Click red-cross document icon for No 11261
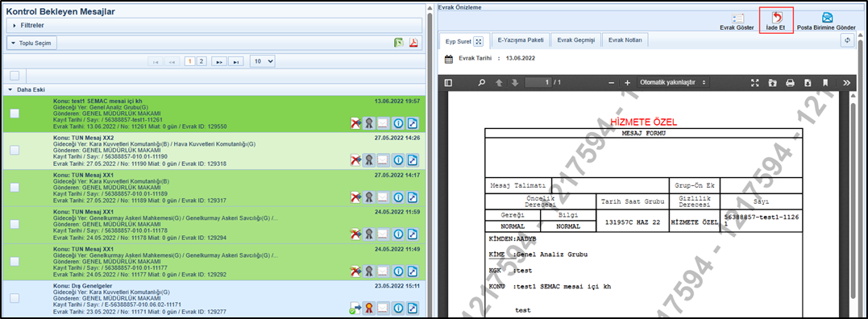 (355, 122)
